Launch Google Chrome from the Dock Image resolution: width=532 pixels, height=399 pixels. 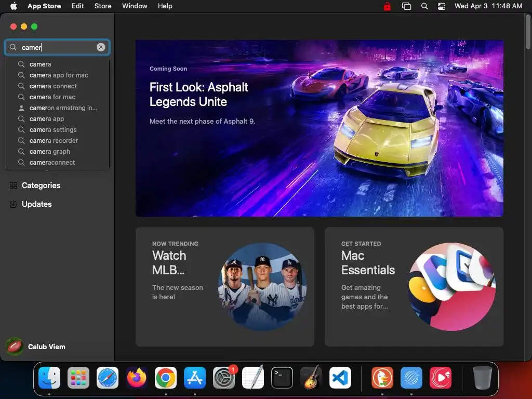pyautogui.click(x=166, y=378)
